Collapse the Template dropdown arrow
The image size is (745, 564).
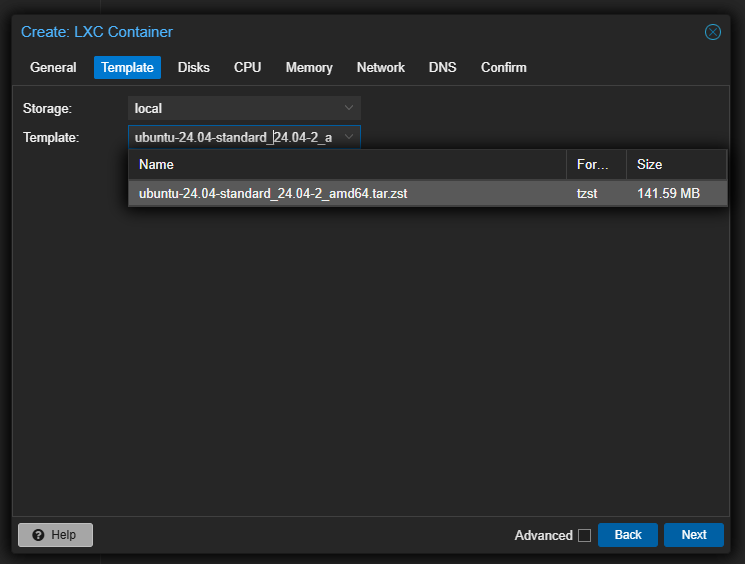(348, 137)
